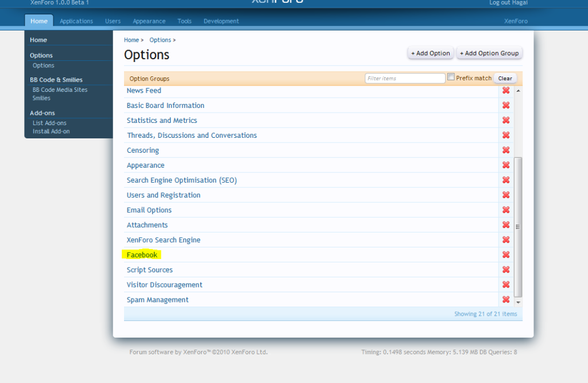Open the Appearance navigation tab
This screenshot has width=588, height=383.
tap(149, 21)
